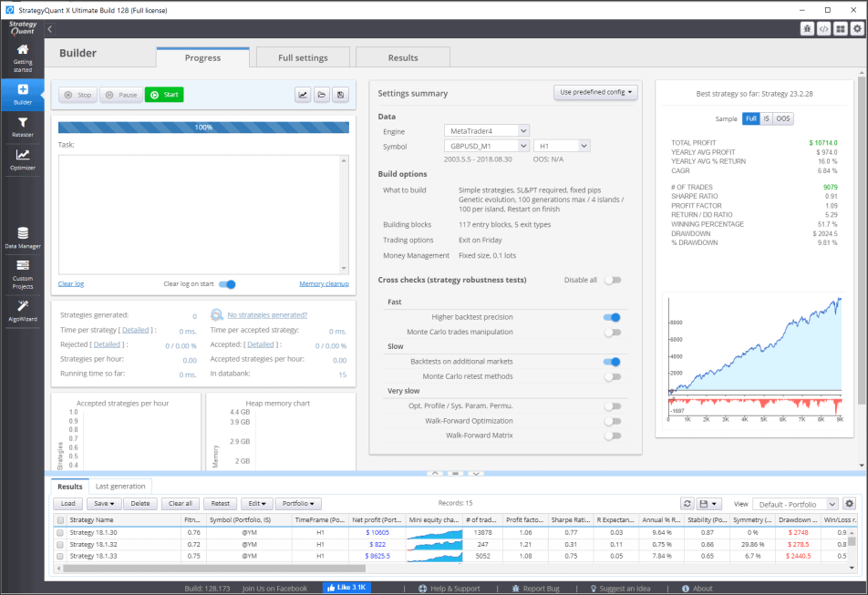Click the databank horizontal scrollbar
The height and width of the screenshot is (595, 868).
[214, 568]
